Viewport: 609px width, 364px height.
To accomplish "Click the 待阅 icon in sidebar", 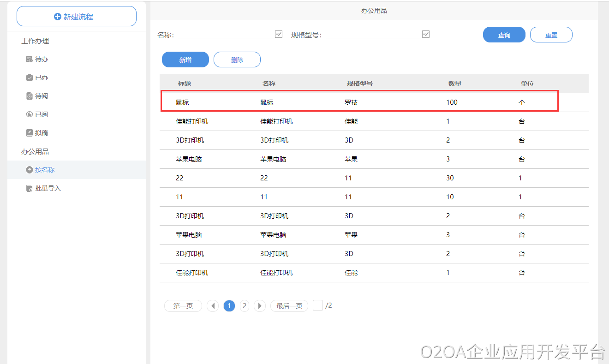I will pyautogui.click(x=30, y=96).
